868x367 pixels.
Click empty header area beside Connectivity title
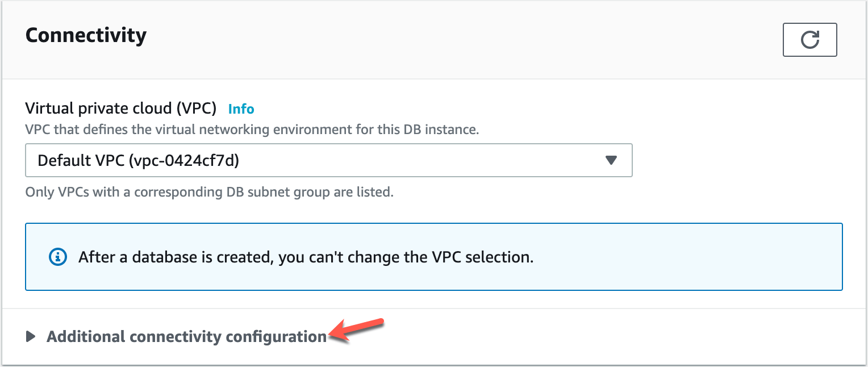click(x=454, y=37)
